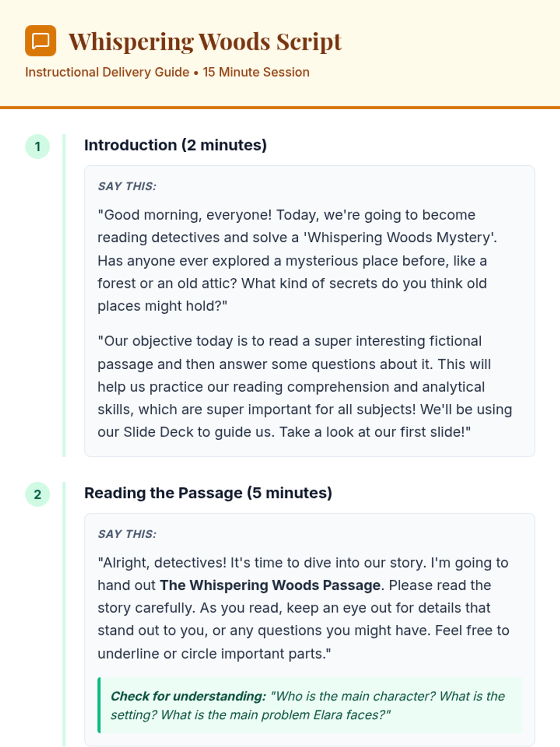
Task: Click the "Check for understanding:" bold label
Action: click(x=188, y=696)
